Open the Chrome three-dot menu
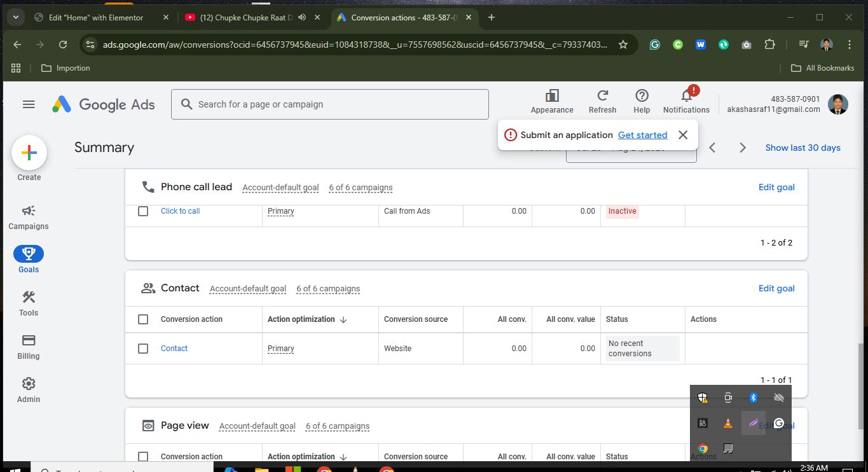The image size is (868, 472). click(x=850, y=45)
